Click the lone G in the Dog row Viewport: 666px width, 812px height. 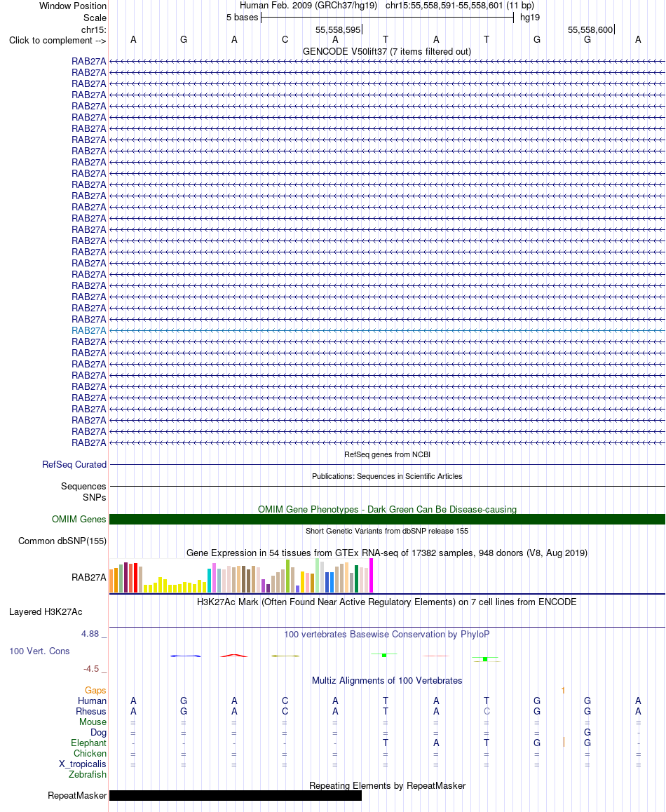[587, 732]
